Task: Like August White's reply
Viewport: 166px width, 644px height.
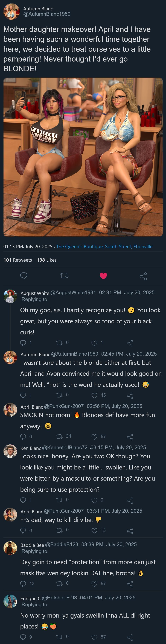Action: click(94, 343)
